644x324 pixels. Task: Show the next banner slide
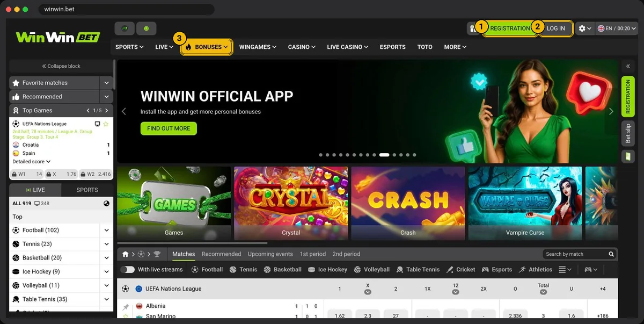tap(611, 111)
